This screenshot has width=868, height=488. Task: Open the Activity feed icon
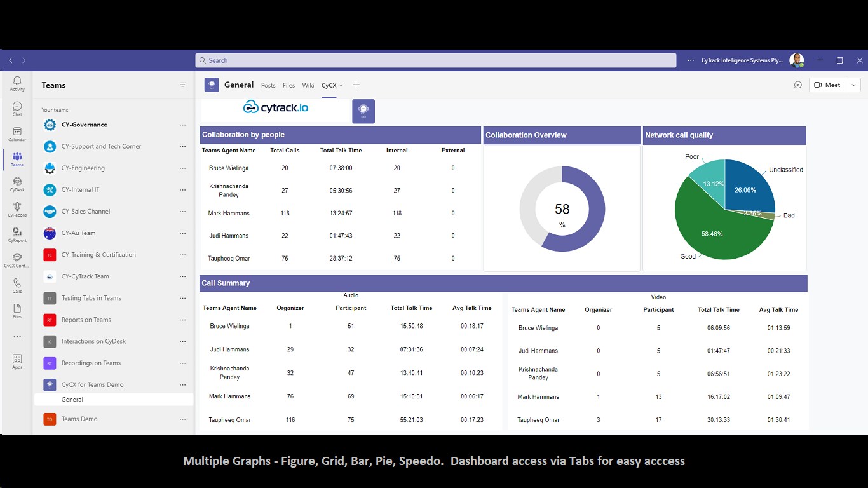(x=17, y=83)
